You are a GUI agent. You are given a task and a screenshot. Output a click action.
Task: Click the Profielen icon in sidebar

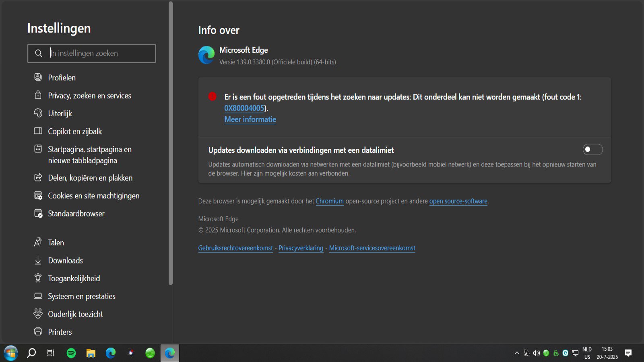point(38,77)
